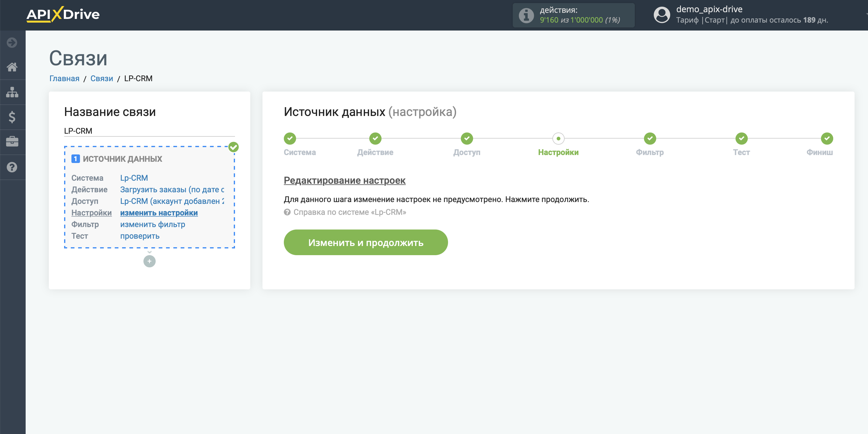Open billing dollar sidebar icon
868x434 pixels.
(x=12, y=117)
